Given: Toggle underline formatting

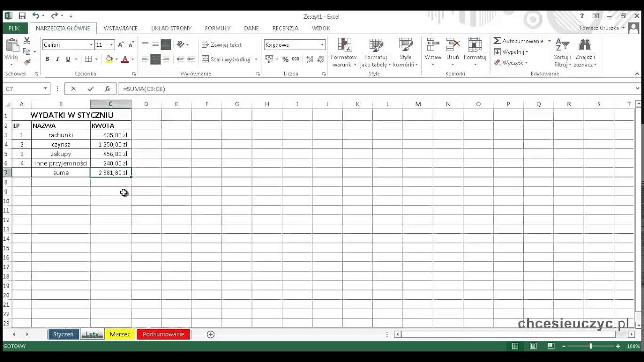Looking at the screenshot, I should [68, 59].
